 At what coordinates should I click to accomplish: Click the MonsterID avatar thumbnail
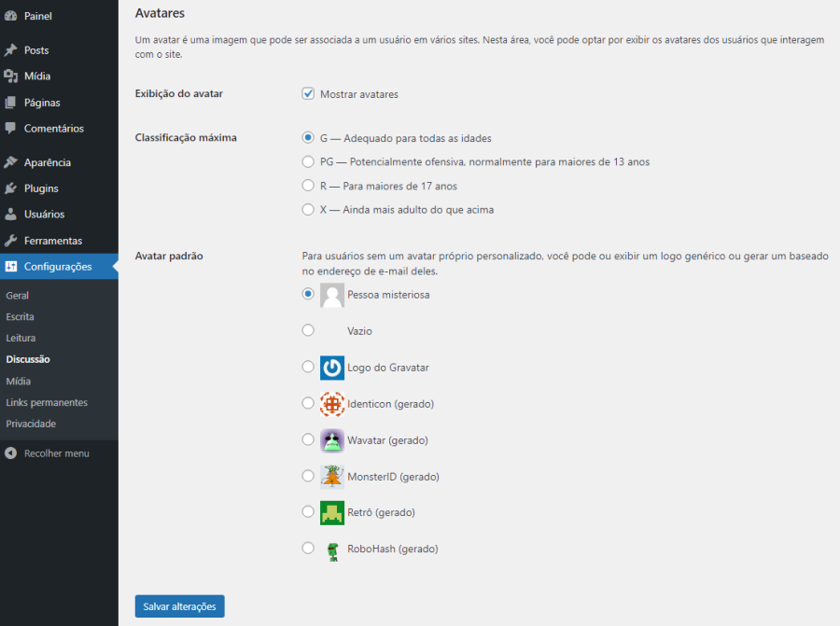[331, 476]
